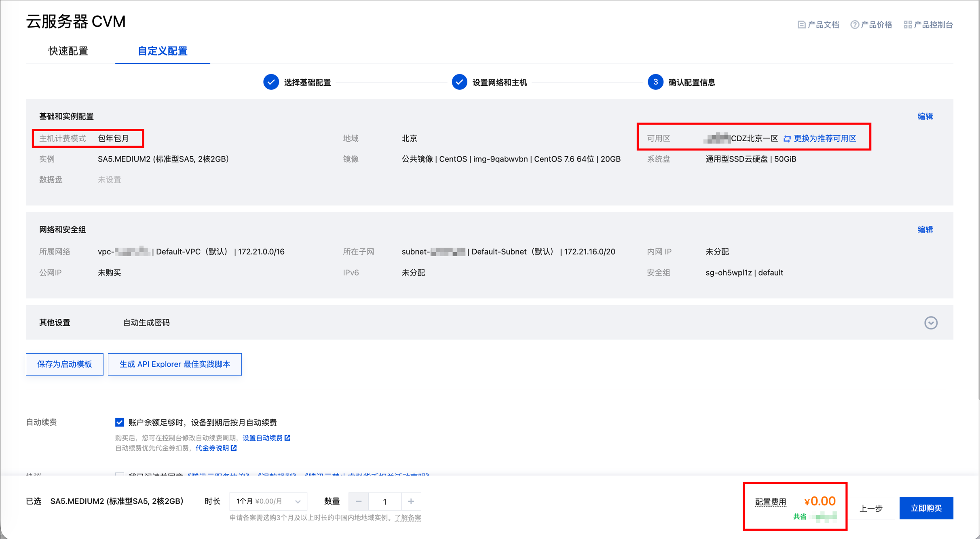980x539 pixels.
Task: Click the 保存为启动模板 button
Action: (65, 364)
